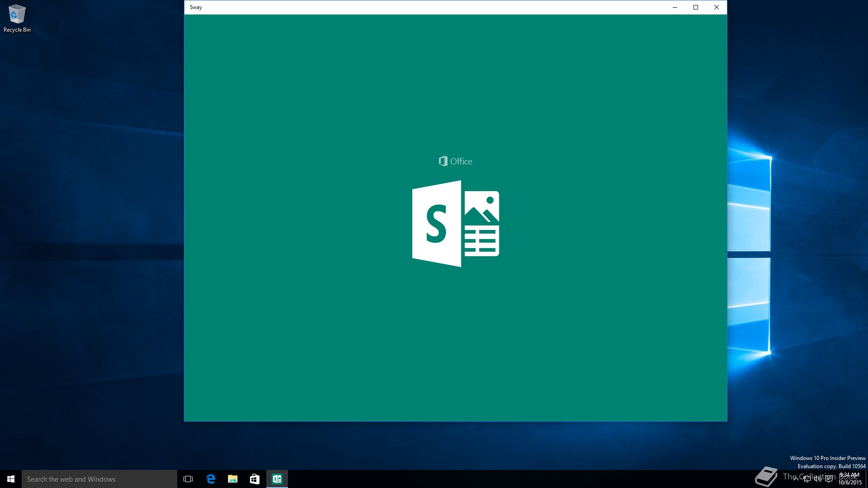Open File Explorer from the taskbar
Viewport: 868px width, 488px height.
tap(232, 479)
